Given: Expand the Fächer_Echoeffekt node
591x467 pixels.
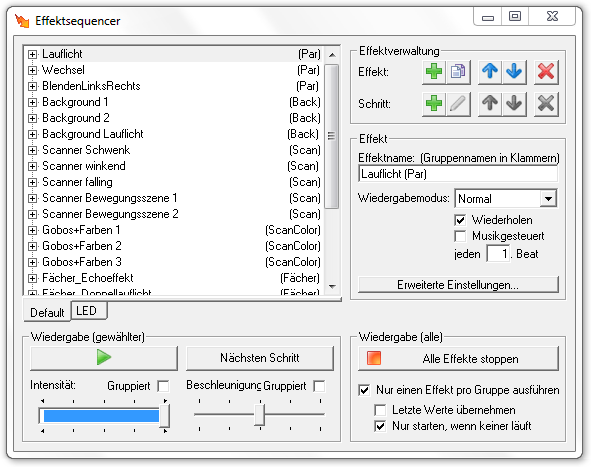Looking at the screenshot, I should [33, 278].
